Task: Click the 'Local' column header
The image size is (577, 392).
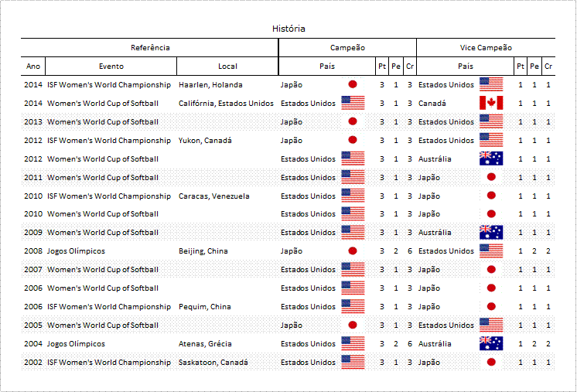Action: [x=227, y=66]
